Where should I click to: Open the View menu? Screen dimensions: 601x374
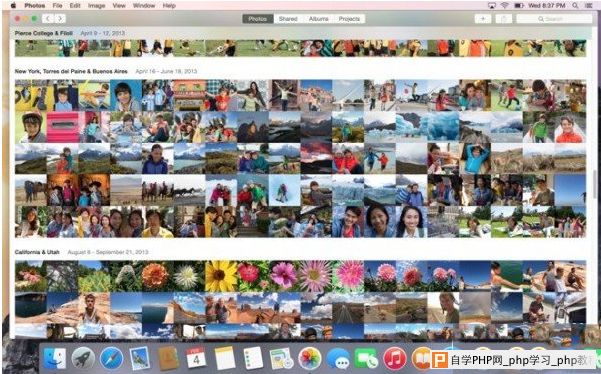pyautogui.click(x=119, y=5)
